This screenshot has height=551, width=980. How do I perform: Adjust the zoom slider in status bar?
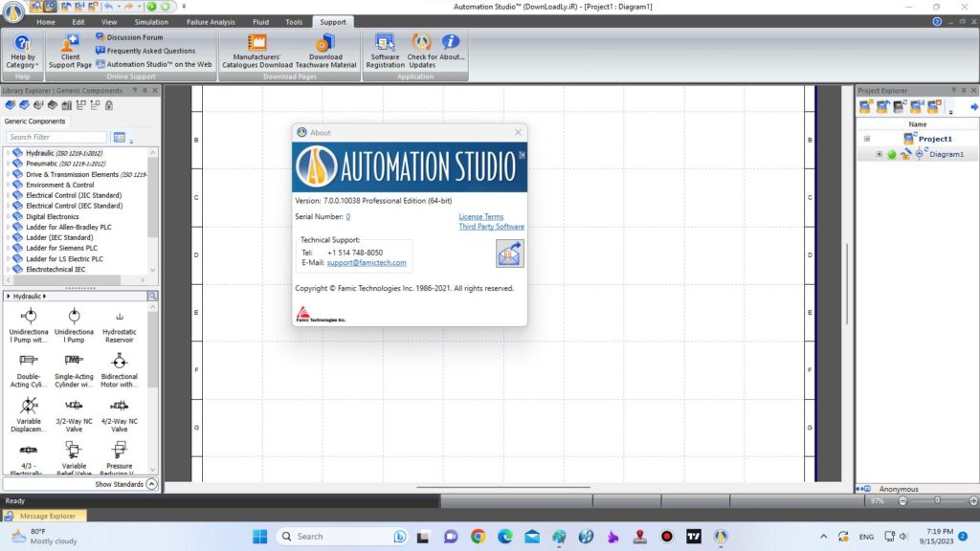point(936,500)
